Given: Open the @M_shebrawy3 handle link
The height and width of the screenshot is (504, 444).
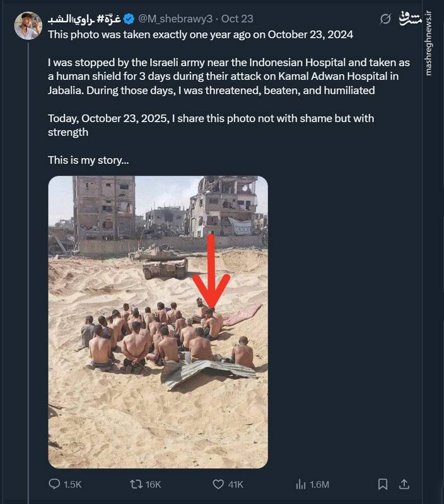Looking at the screenshot, I should (x=172, y=20).
